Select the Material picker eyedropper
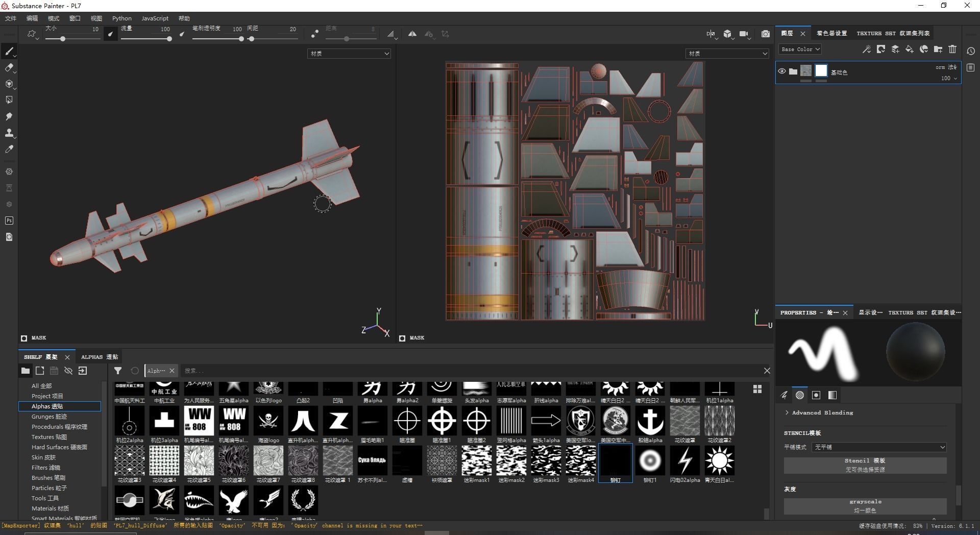This screenshot has width=980, height=535. pyautogui.click(x=9, y=149)
